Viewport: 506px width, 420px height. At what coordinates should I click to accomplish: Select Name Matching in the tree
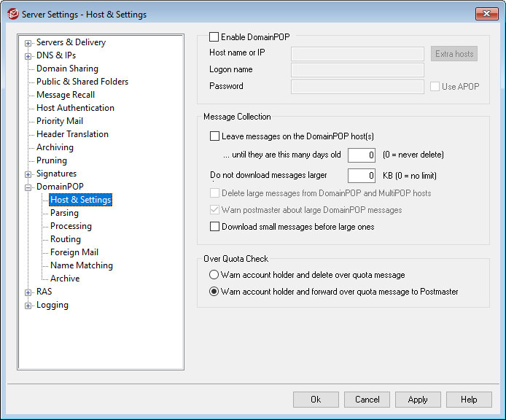[81, 265]
